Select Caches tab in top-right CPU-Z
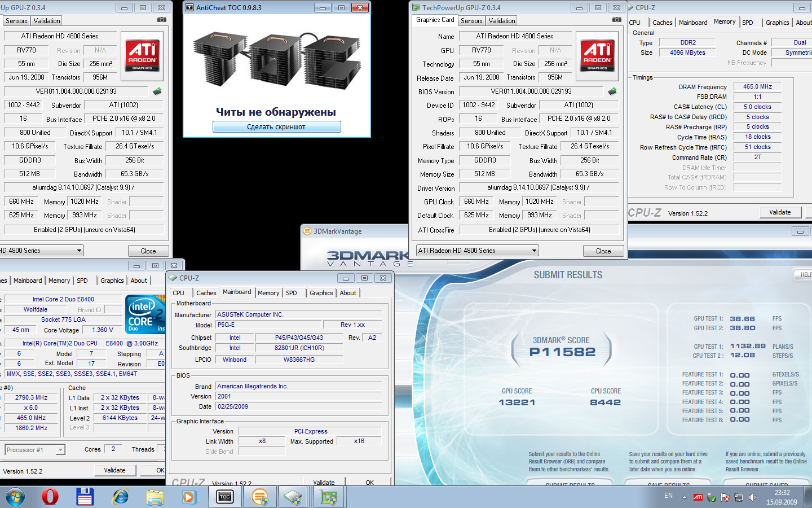The height and width of the screenshot is (508, 812). tap(663, 23)
